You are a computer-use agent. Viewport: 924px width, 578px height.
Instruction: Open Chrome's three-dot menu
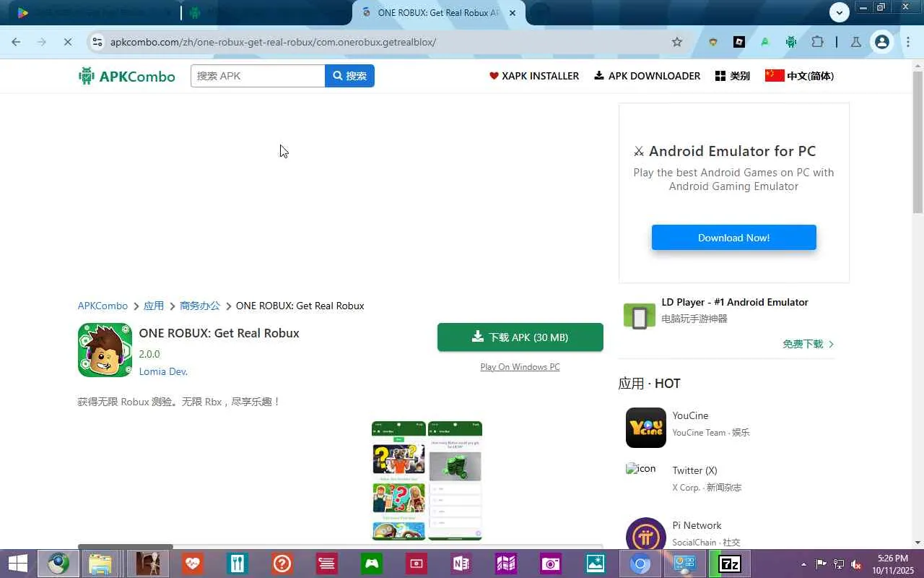(x=908, y=42)
